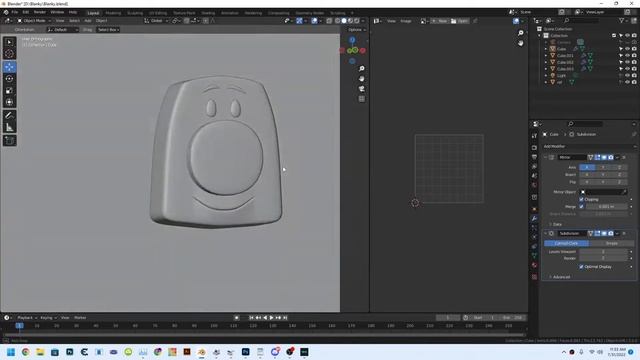640x360 pixels.
Task: Open the Select Box drag dropdown
Action: 108,30
